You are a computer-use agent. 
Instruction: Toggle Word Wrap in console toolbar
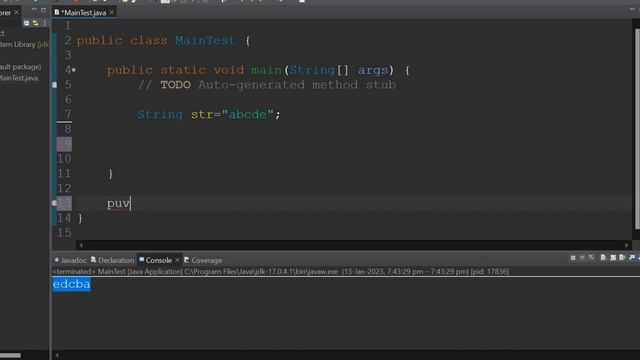coord(622,258)
